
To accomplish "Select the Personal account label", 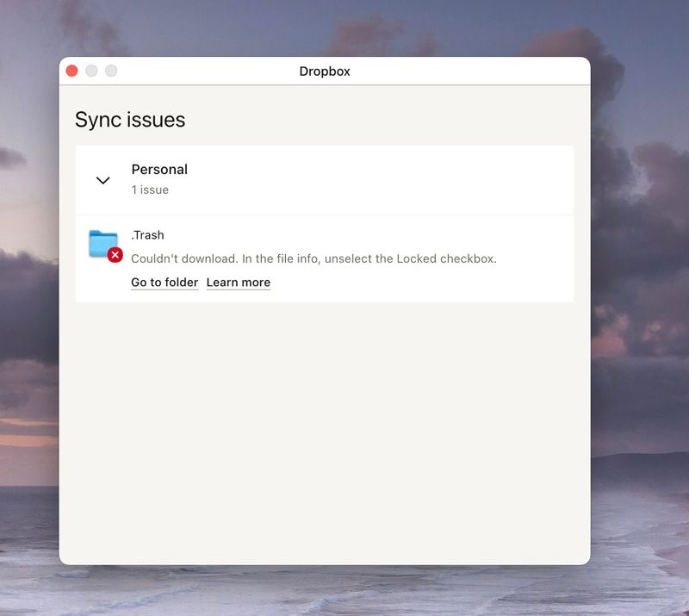I will point(159,170).
